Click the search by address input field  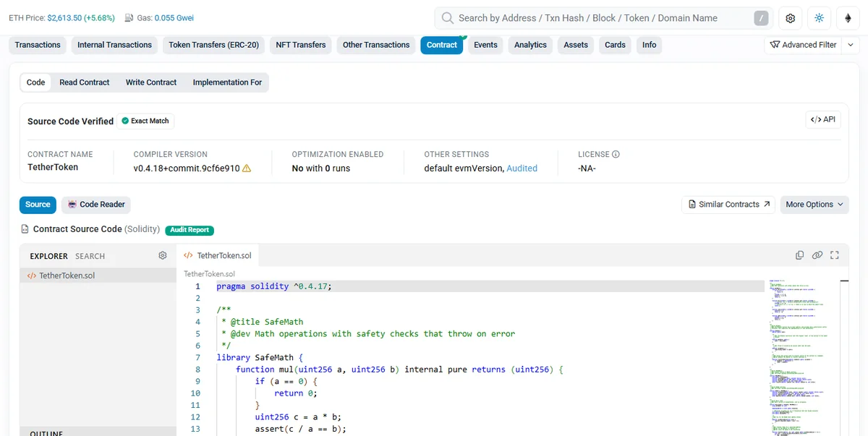click(x=604, y=18)
